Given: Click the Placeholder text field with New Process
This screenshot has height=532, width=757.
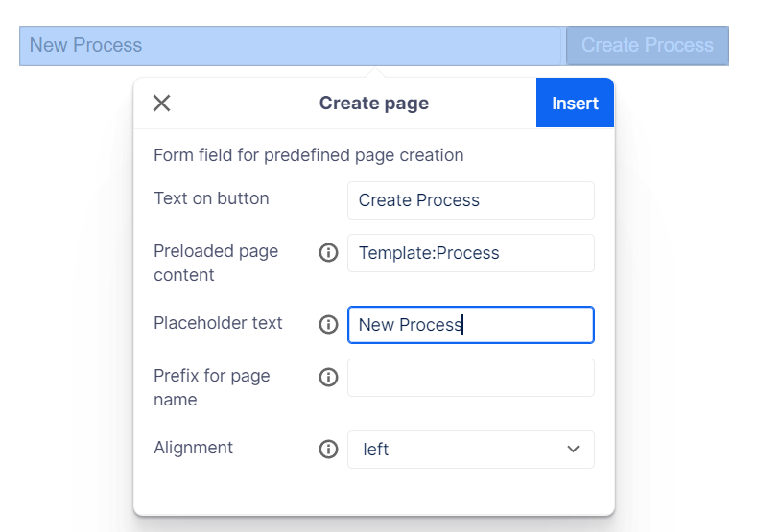Looking at the screenshot, I should (x=470, y=325).
